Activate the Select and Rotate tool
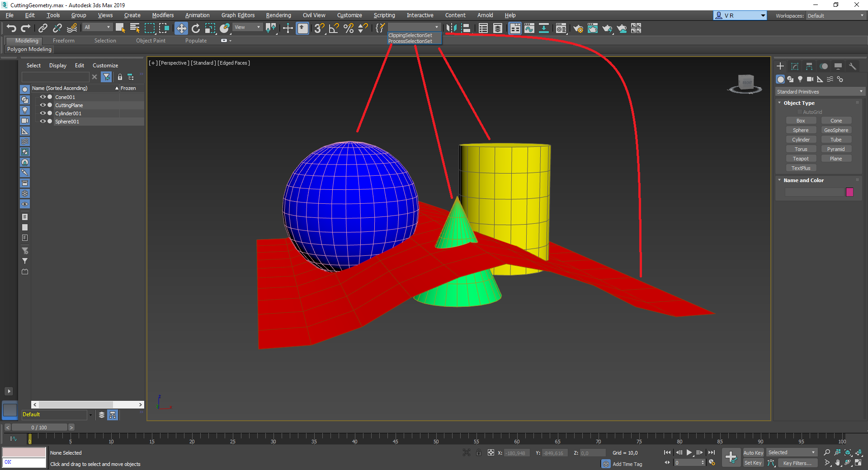This screenshot has height=470, width=868. 196,28
